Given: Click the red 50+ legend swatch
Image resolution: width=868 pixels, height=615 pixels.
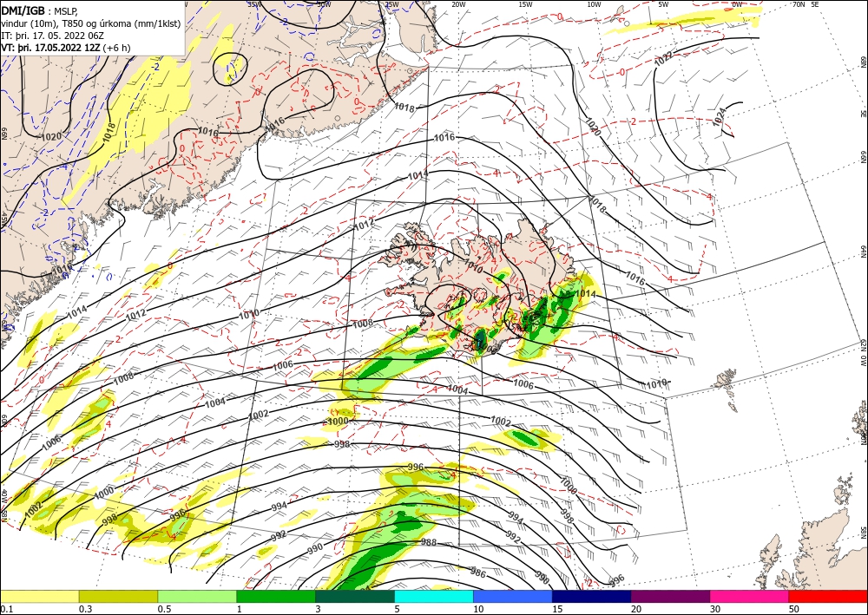Looking at the screenshot, I should pyautogui.click(x=828, y=596).
